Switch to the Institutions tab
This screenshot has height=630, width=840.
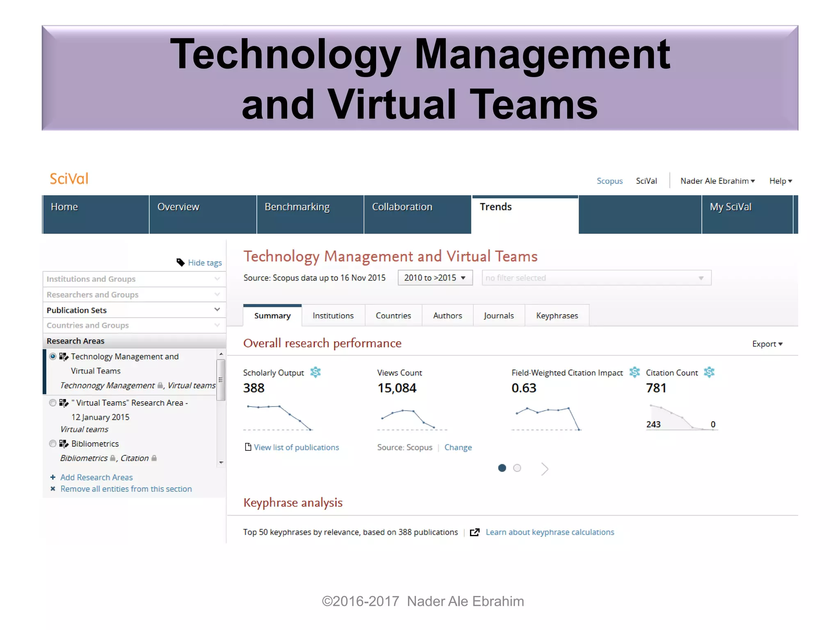pyautogui.click(x=333, y=315)
